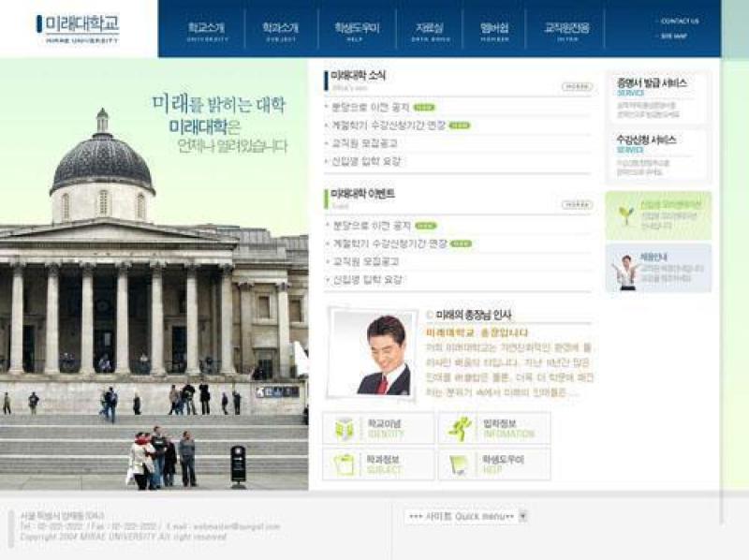Click the 입학정보 Information running figure icon

pyautogui.click(x=460, y=429)
